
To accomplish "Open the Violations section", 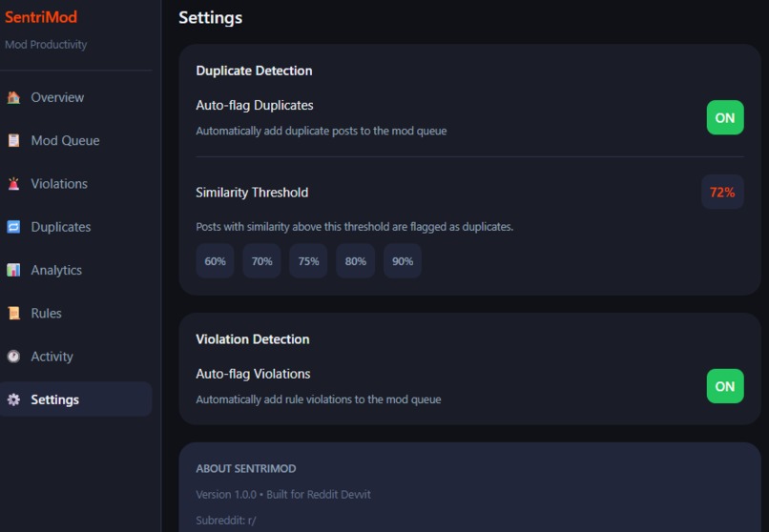I will [x=76, y=184].
